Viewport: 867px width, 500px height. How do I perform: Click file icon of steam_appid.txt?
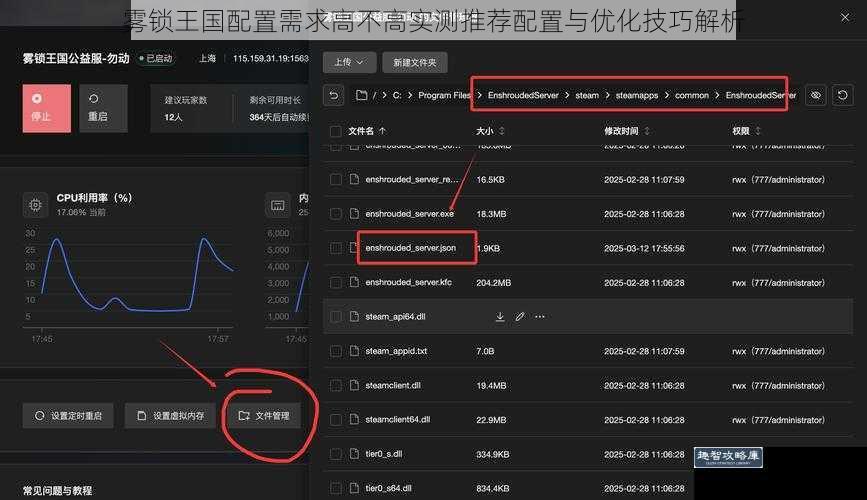pyautogui.click(x=354, y=351)
